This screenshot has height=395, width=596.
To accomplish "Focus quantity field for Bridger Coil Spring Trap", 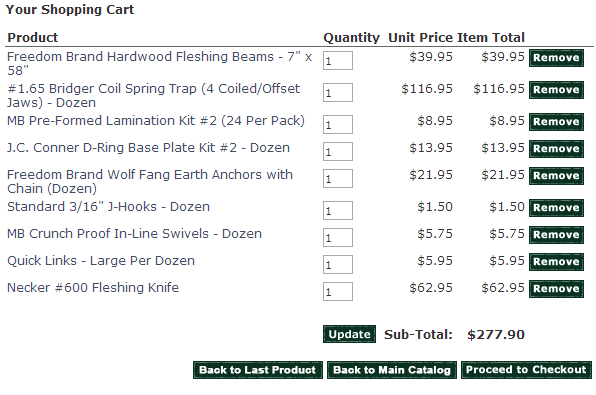I will click(338, 92).
